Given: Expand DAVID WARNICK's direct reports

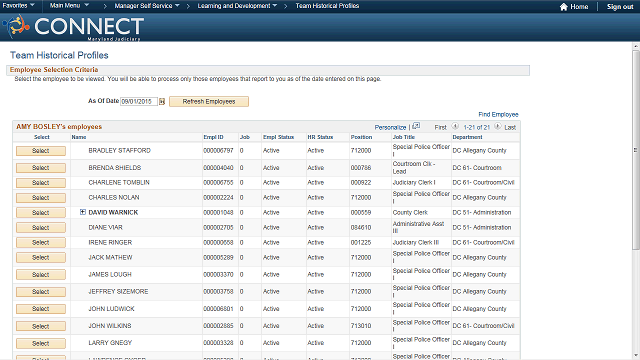Looking at the screenshot, I should click(83, 212).
